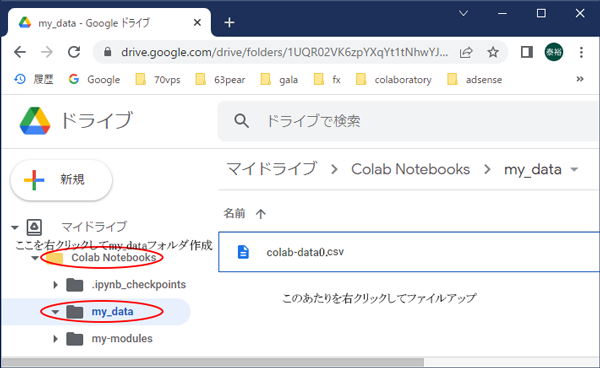Open the tab search dropdown arrow
The width and height of the screenshot is (600, 368).
click(x=463, y=13)
